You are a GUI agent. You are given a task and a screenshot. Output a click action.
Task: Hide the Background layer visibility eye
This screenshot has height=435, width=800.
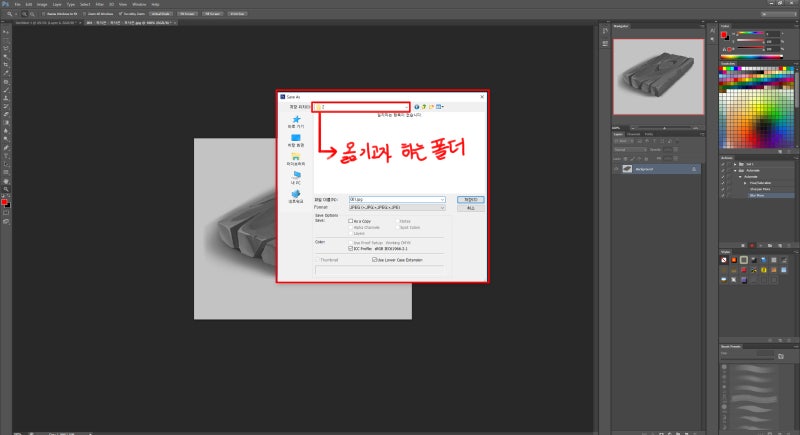point(616,169)
